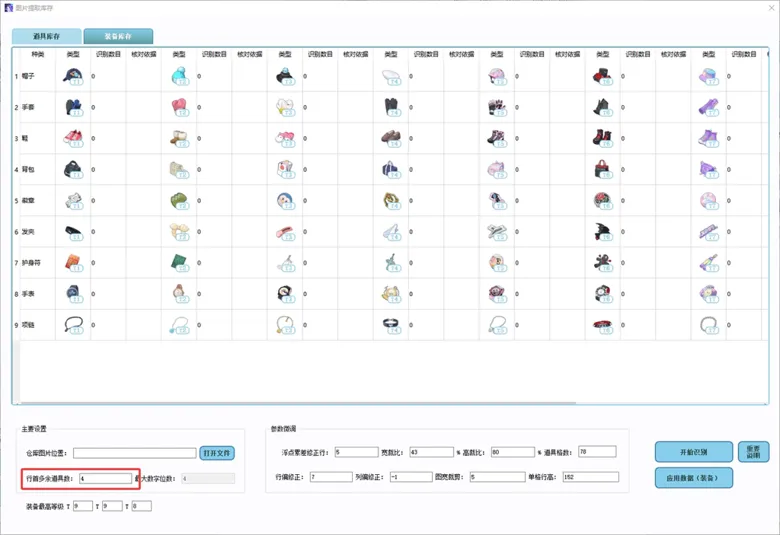
Task: Click the 参数微调 group label
Action: click(283, 428)
